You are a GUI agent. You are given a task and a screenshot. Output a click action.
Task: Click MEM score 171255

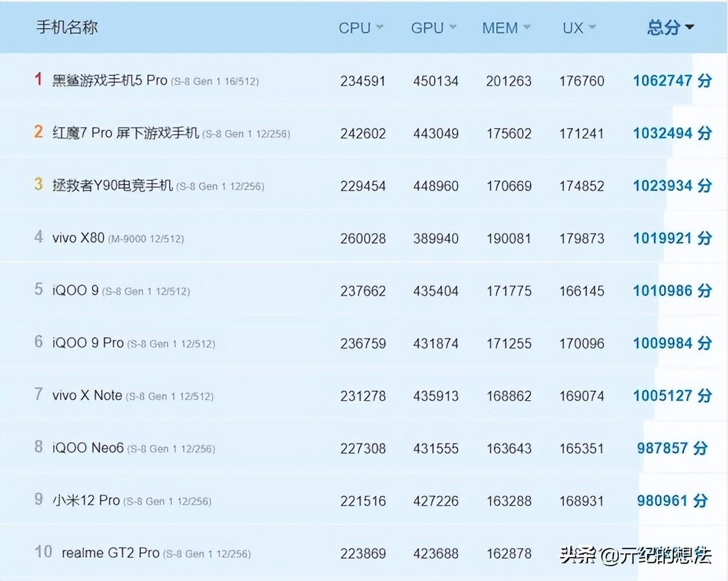pos(508,343)
